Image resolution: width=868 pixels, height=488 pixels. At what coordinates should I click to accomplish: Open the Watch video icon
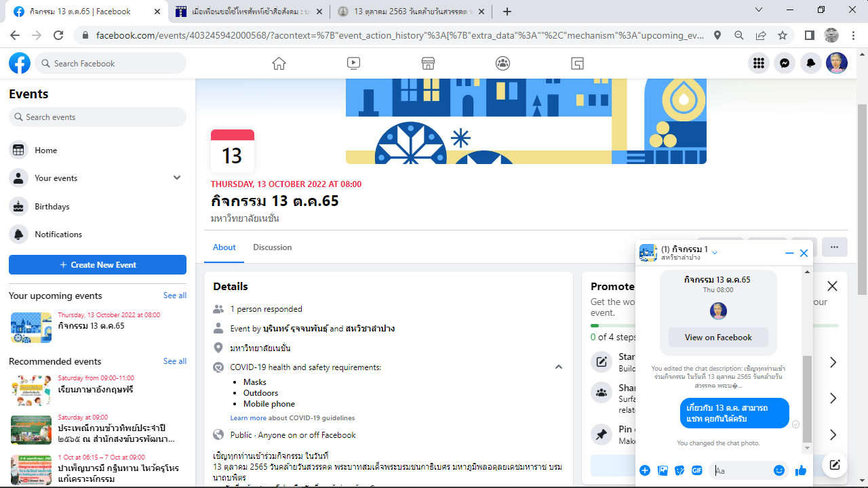pyautogui.click(x=353, y=63)
